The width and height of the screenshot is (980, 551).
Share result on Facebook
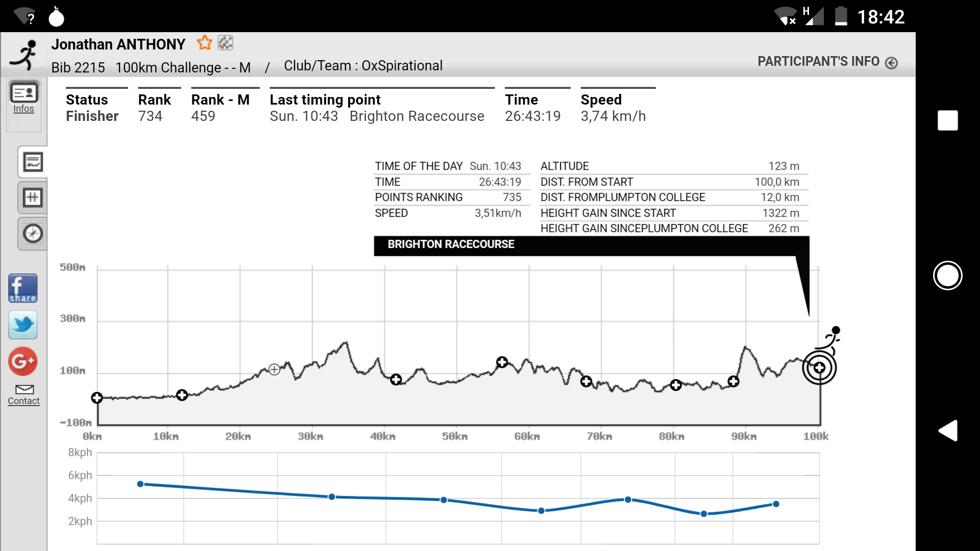[23, 288]
